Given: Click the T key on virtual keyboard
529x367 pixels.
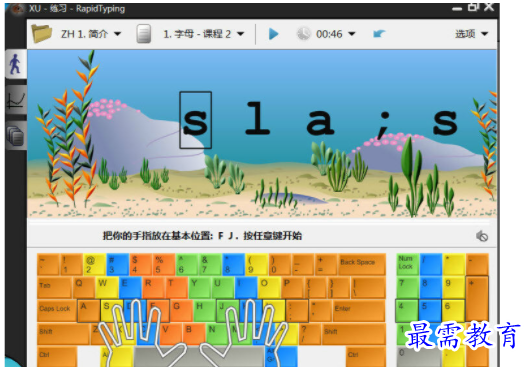Looking at the screenshot, I should pos(176,287).
